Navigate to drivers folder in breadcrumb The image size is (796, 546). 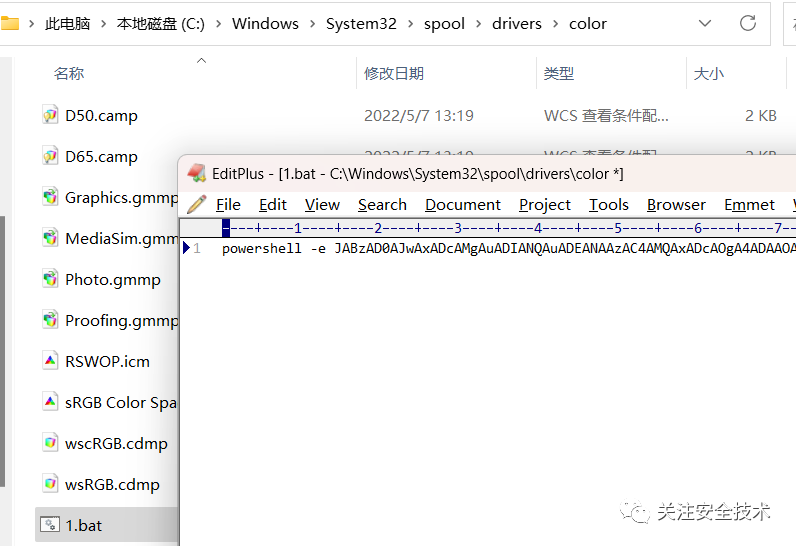(x=517, y=24)
